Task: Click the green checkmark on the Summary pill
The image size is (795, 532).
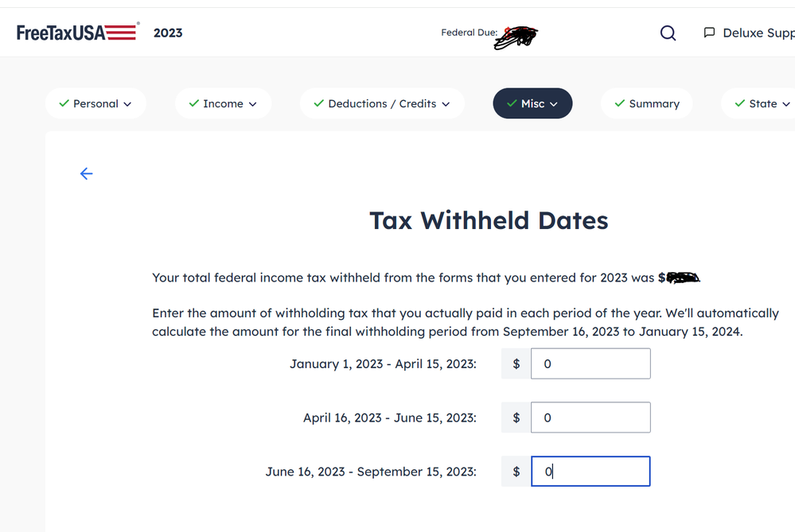Action: click(x=621, y=103)
